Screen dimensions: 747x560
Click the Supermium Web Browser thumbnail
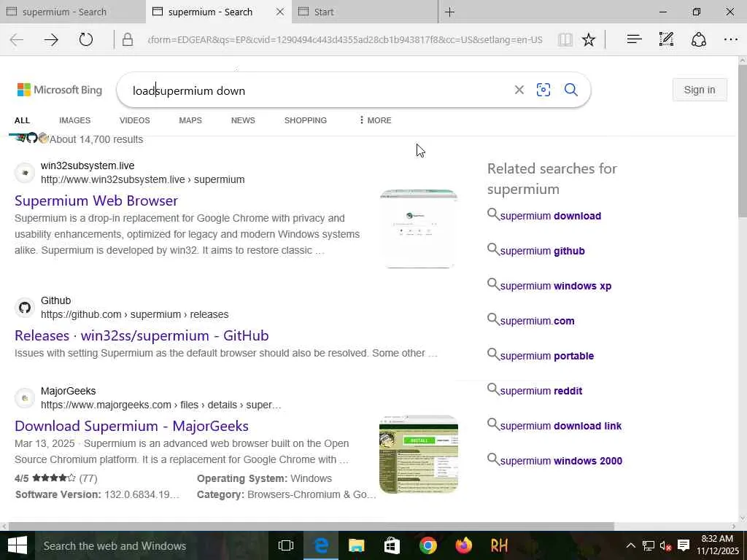point(419,228)
